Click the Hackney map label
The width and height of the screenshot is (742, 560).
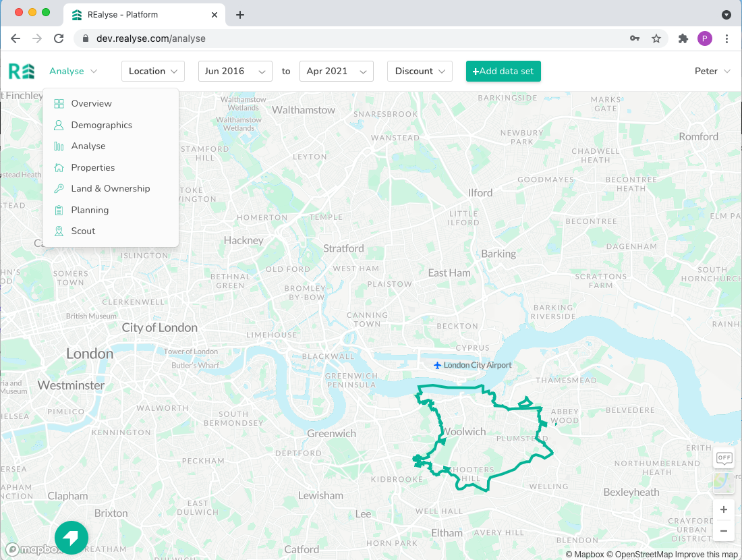click(x=244, y=240)
